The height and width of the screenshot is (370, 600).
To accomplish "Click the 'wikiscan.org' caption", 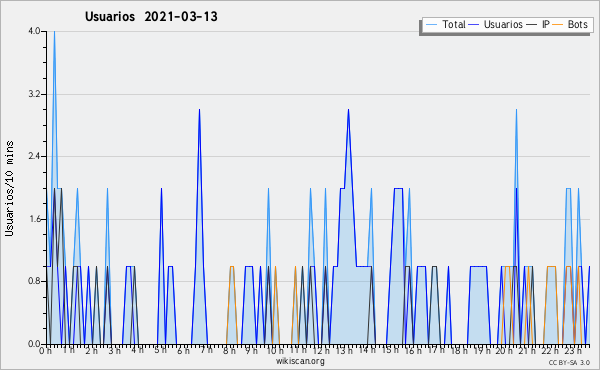I will coord(300,361).
